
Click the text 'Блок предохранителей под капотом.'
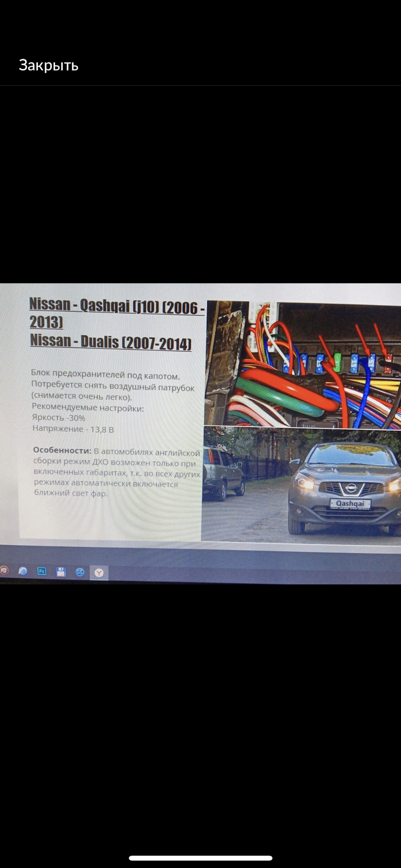[105, 375]
